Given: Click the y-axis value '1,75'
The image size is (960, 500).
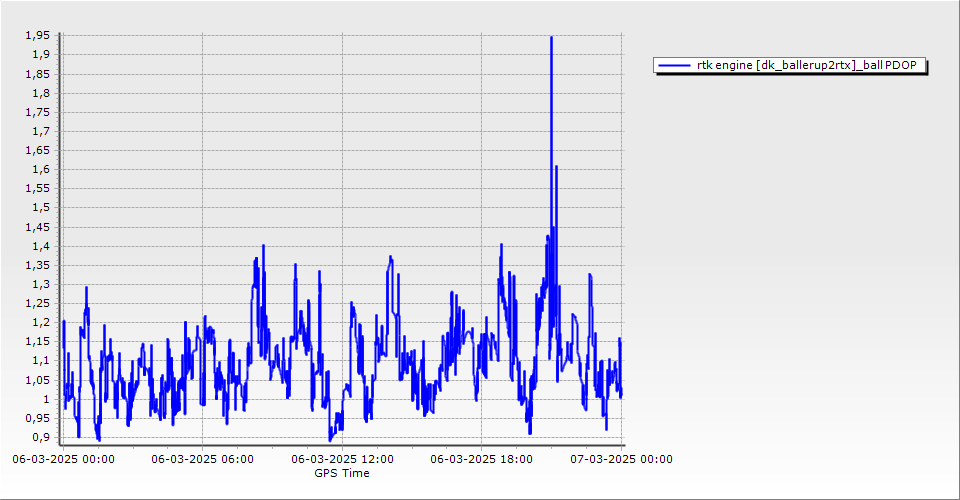Looking at the screenshot, I should point(37,112).
